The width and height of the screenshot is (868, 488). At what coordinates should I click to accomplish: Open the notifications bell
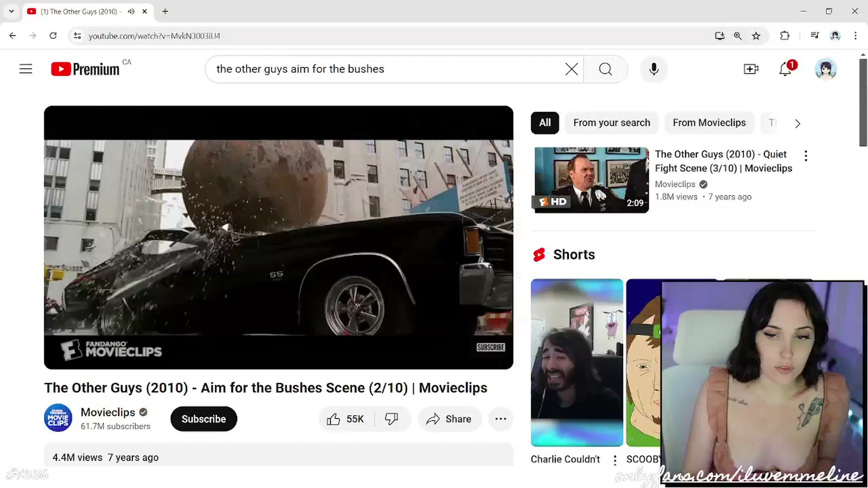[x=785, y=69]
